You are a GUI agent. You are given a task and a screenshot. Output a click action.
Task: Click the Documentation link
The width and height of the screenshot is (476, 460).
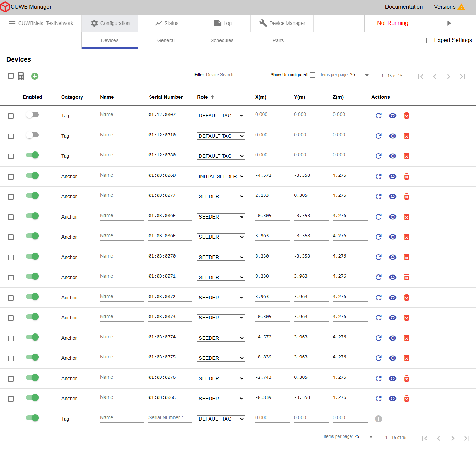point(404,7)
